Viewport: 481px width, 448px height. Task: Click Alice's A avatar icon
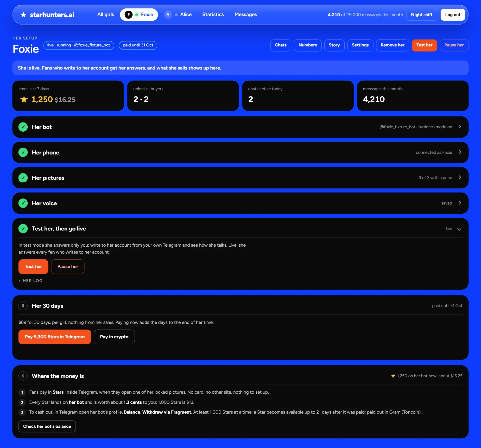168,14
